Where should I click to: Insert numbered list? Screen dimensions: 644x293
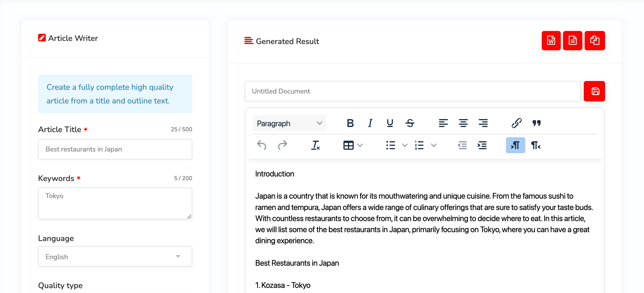click(419, 145)
